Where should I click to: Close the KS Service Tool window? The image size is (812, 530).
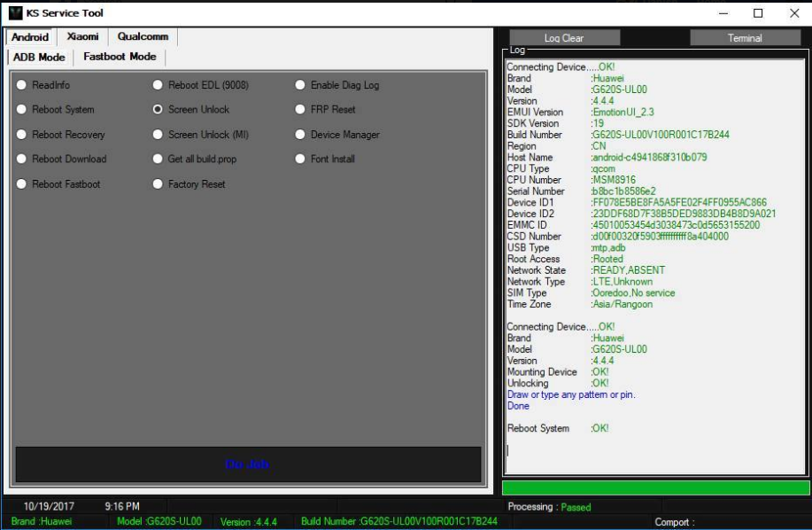point(794,13)
